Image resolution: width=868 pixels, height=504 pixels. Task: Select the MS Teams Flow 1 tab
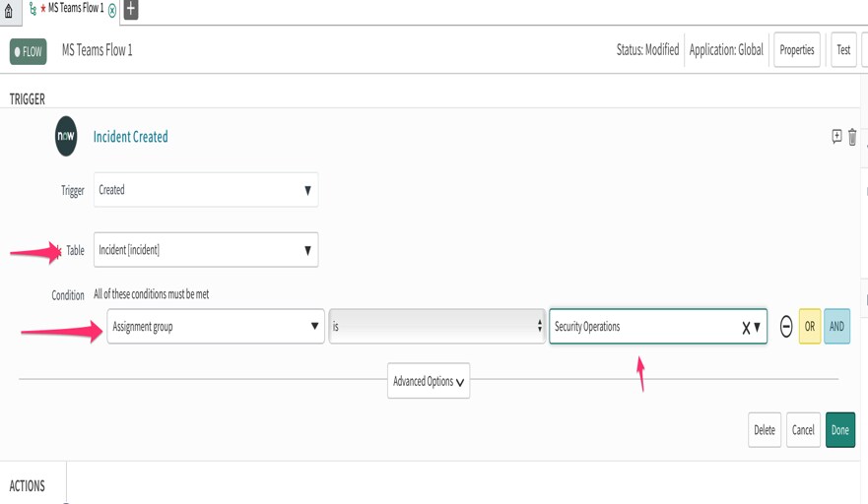74,9
